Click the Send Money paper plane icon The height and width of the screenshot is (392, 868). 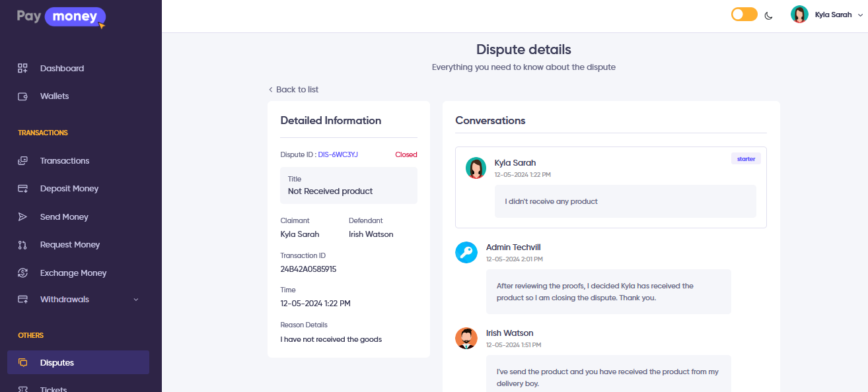22,217
